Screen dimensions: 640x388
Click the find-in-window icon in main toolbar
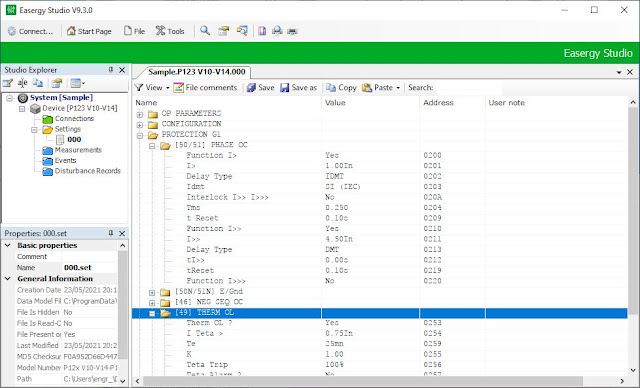[x=242, y=31]
